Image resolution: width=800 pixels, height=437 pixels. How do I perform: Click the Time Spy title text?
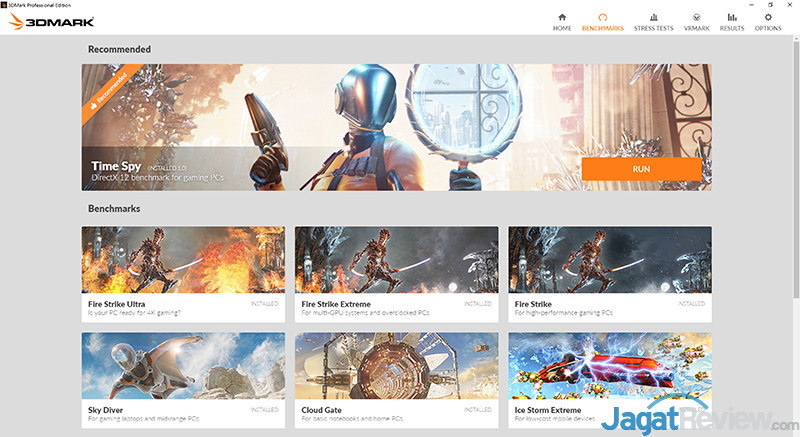pos(116,166)
